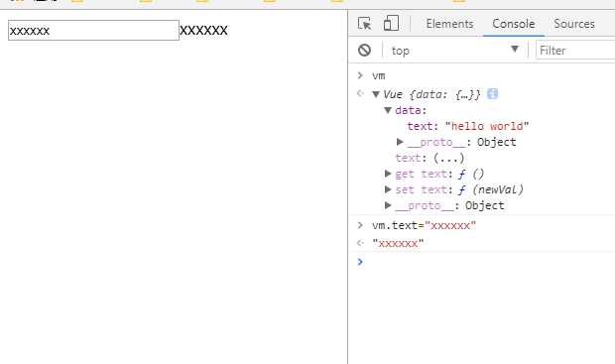This screenshot has height=364, width=615.
Task: Switch to the Console tab
Action: 514,24
